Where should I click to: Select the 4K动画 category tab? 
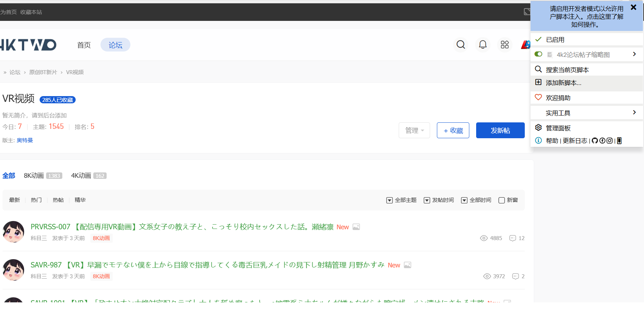coord(89,176)
